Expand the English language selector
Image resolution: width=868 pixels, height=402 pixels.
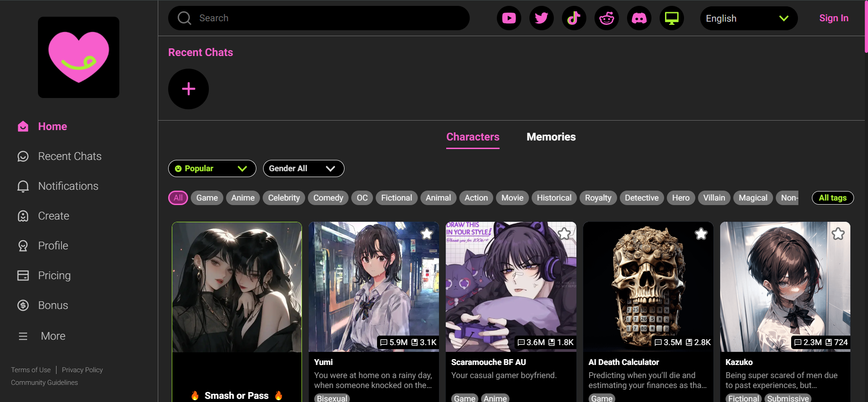pos(748,19)
